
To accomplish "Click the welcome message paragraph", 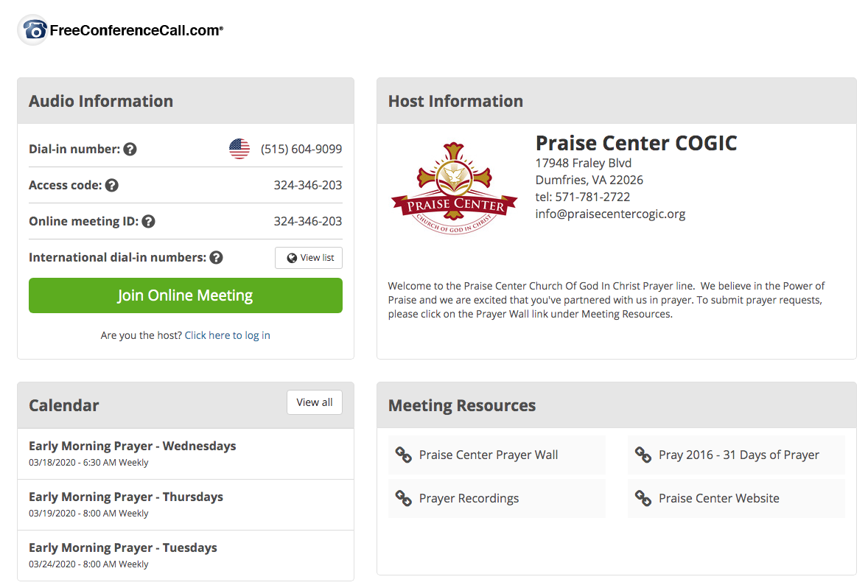I will point(606,300).
